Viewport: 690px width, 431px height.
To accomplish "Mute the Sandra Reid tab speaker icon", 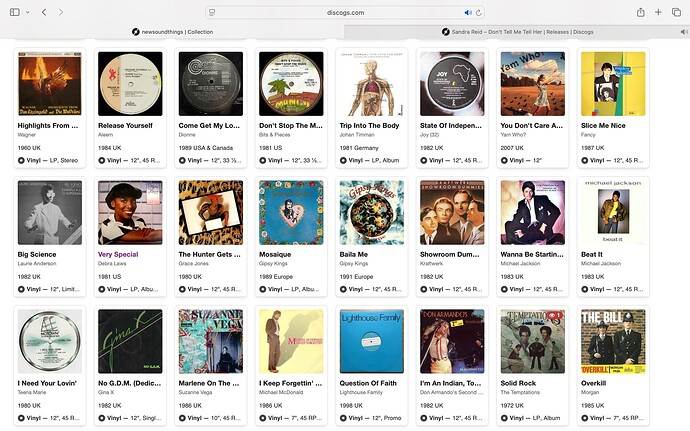I will pos(684,32).
